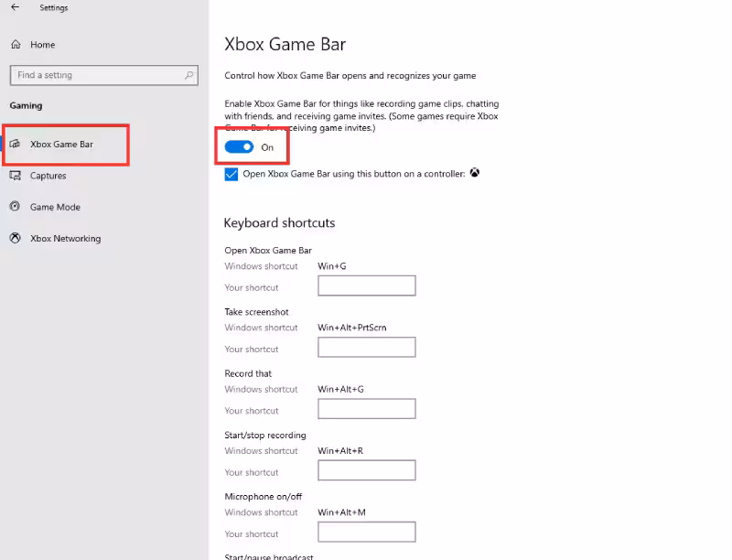Click the Record that label
Image resolution: width=732 pixels, height=560 pixels.
[248, 373]
